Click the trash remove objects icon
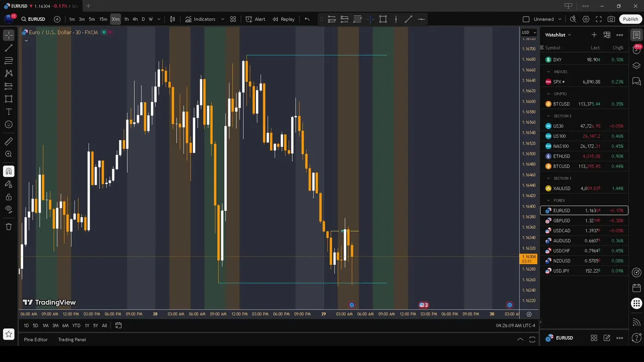644x362 pixels. [9, 226]
